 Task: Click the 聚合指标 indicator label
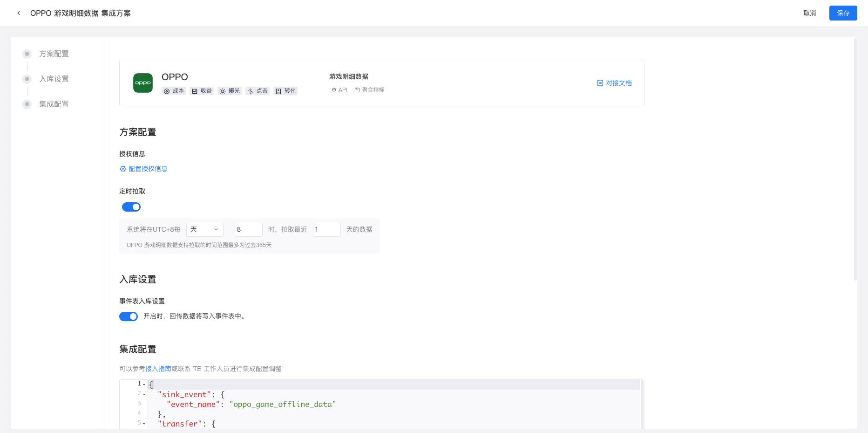369,90
